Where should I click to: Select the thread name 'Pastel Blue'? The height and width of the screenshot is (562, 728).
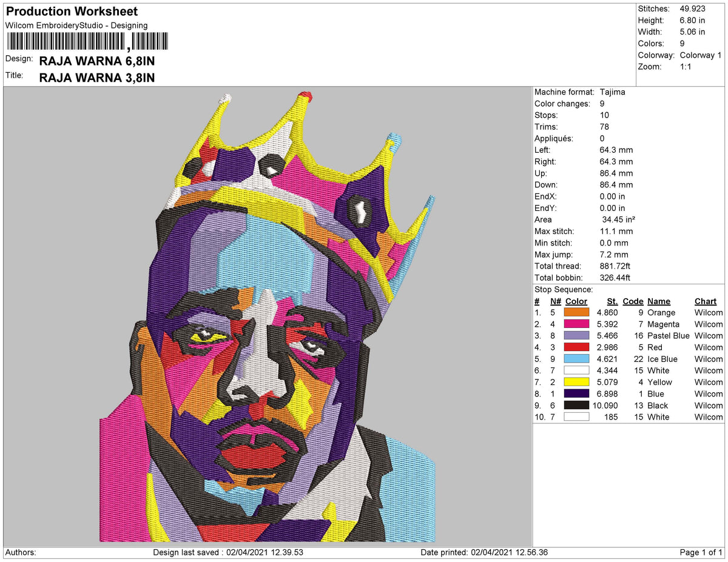[668, 336]
